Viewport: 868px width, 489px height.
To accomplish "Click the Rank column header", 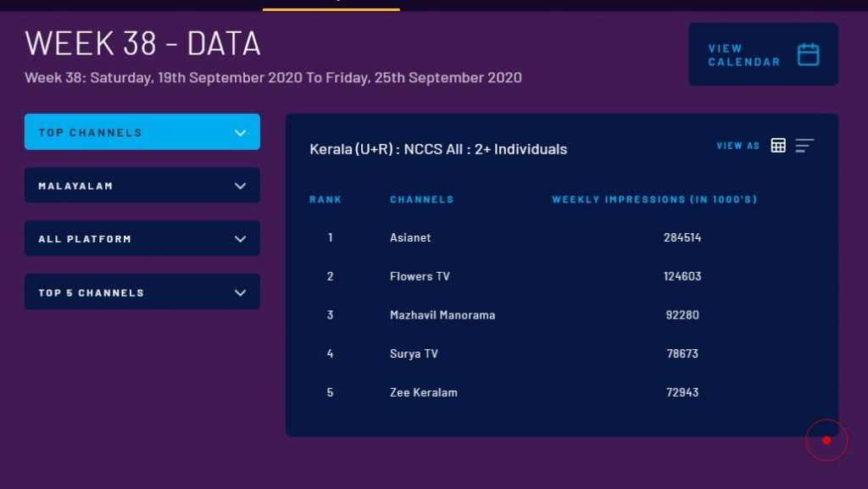I will pyautogui.click(x=325, y=200).
